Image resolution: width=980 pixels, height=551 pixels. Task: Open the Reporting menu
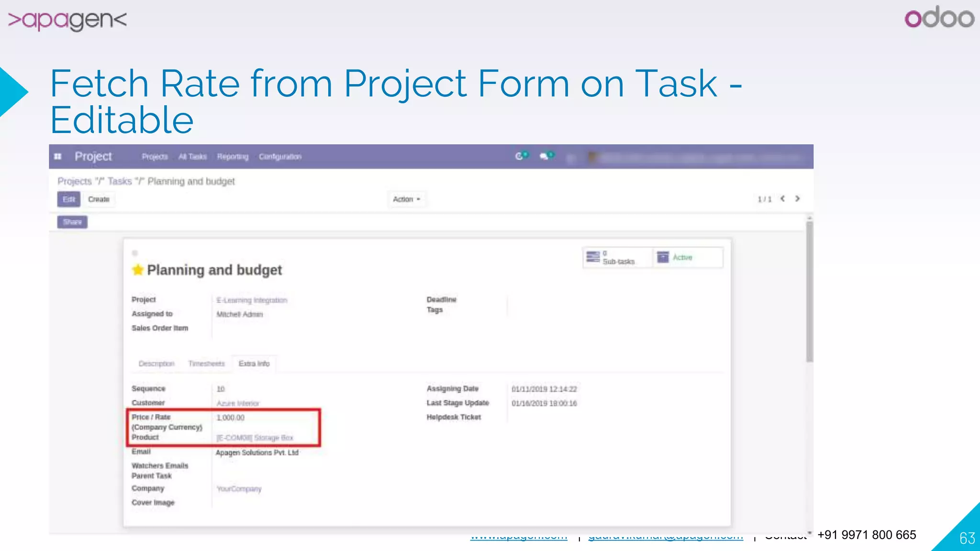[233, 157]
